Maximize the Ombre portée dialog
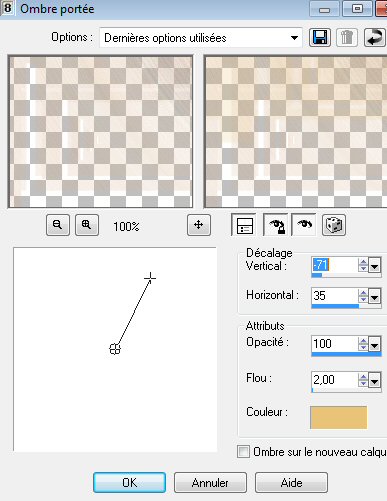The height and width of the screenshot is (501, 387). point(357,9)
